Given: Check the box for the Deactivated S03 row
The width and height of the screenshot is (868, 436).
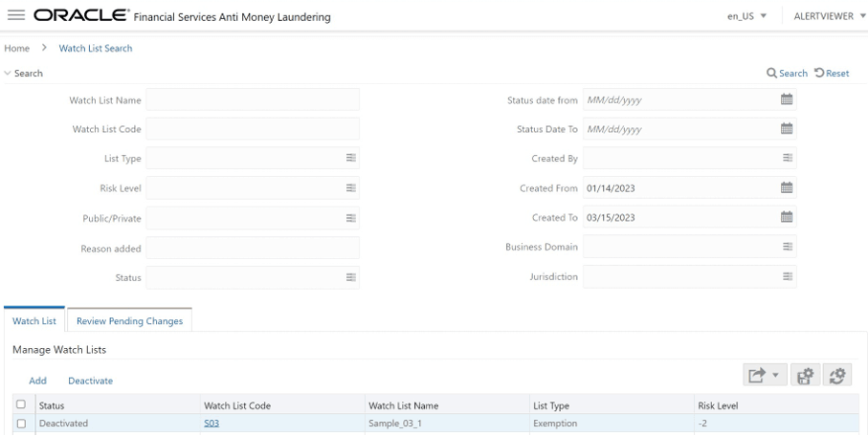Looking at the screenshot, I should (21, 424).
